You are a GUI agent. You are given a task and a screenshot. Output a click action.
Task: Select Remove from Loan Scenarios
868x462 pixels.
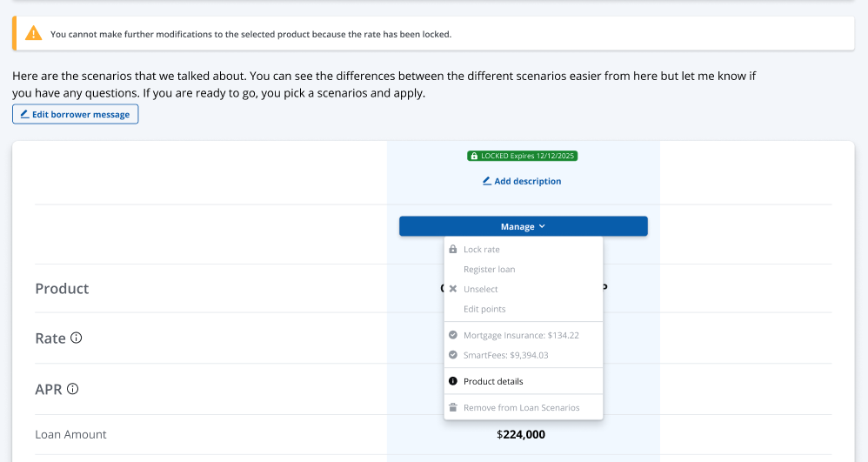click(521, 407)
